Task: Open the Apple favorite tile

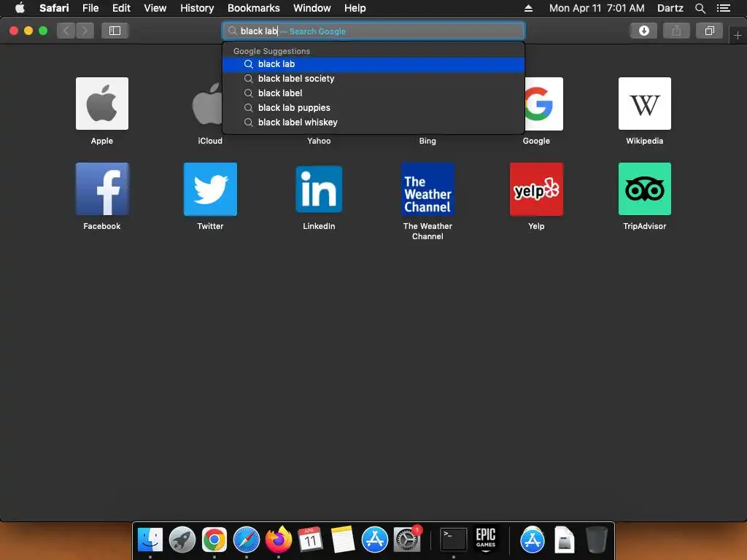Action: click(x=102, y=104)
